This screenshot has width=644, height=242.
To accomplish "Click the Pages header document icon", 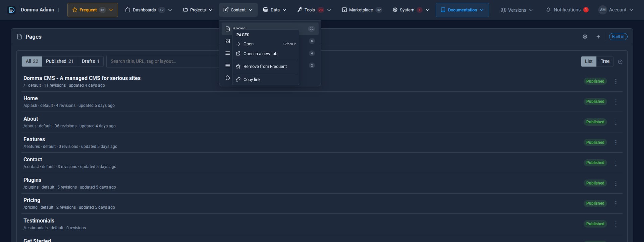I will click(19, 37).
